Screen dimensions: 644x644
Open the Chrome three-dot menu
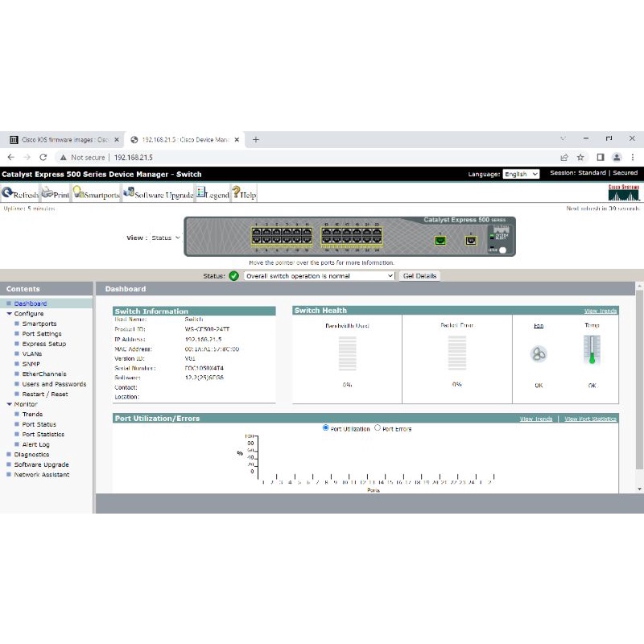(x=633, y=157)
